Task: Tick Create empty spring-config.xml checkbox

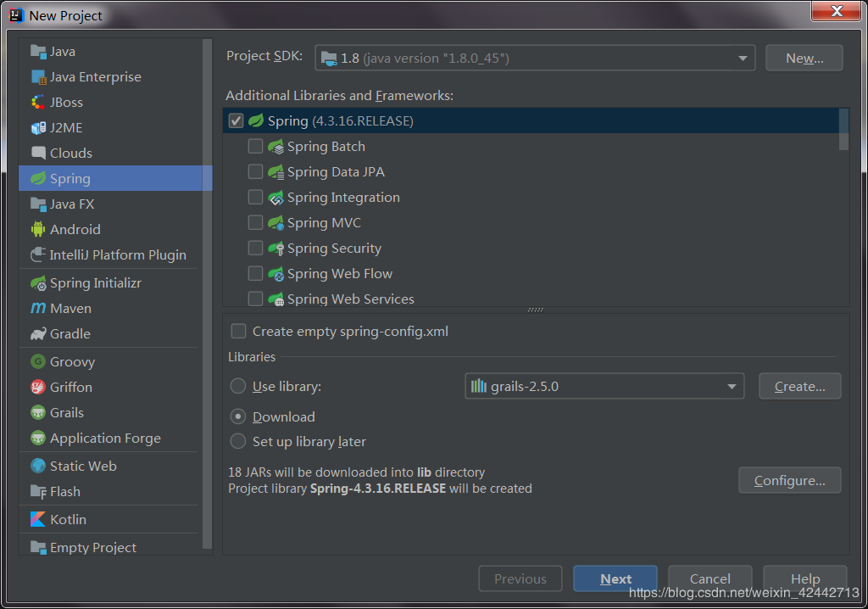Action: tap(239, 332)
